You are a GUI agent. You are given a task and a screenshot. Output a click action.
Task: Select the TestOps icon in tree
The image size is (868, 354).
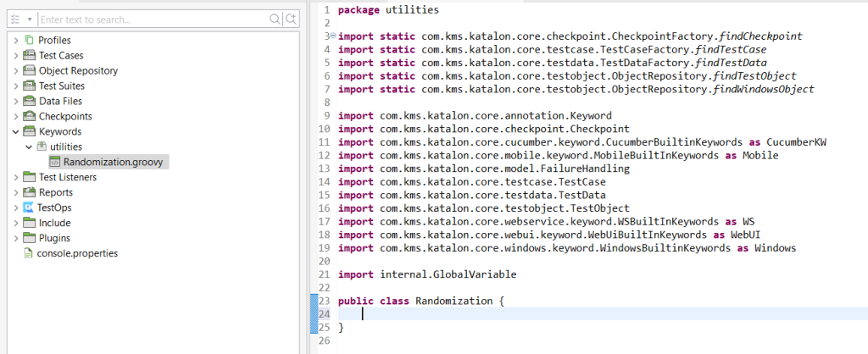pos(30,207)
